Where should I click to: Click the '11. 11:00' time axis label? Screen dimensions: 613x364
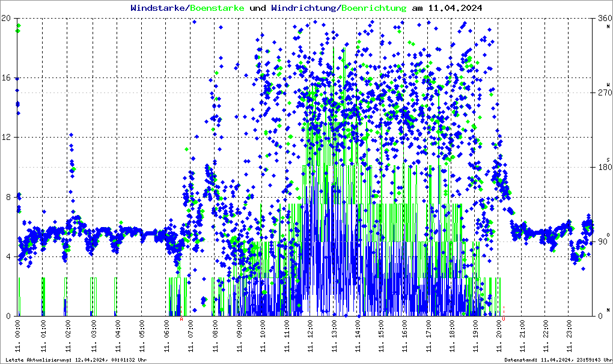point(287,336)
